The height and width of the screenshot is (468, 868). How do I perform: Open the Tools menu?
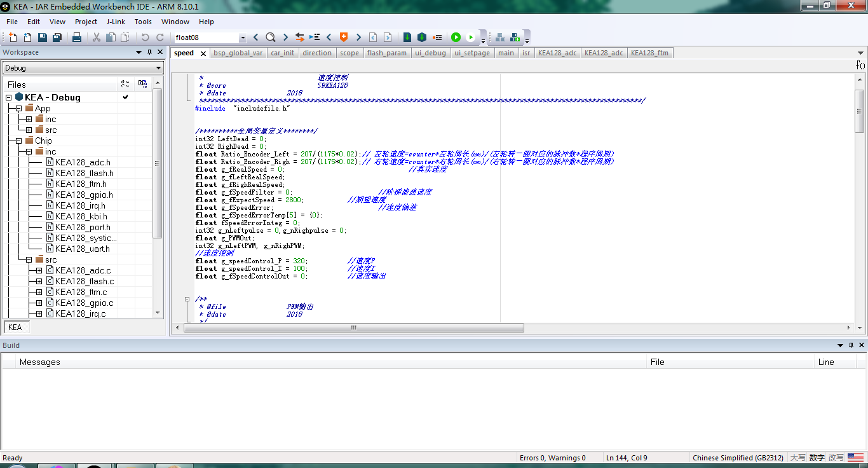143,22
